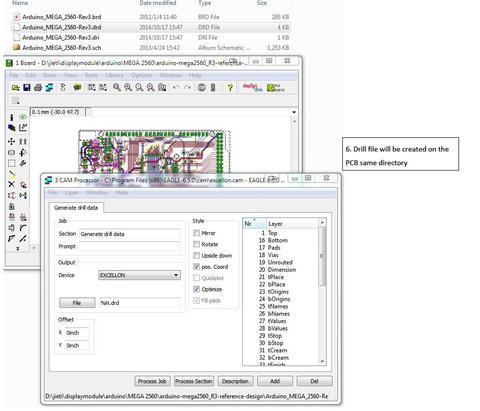The height and width of the screenshot is (411, 480).
Task: Click the Section input field
Action: pos(130,234)
